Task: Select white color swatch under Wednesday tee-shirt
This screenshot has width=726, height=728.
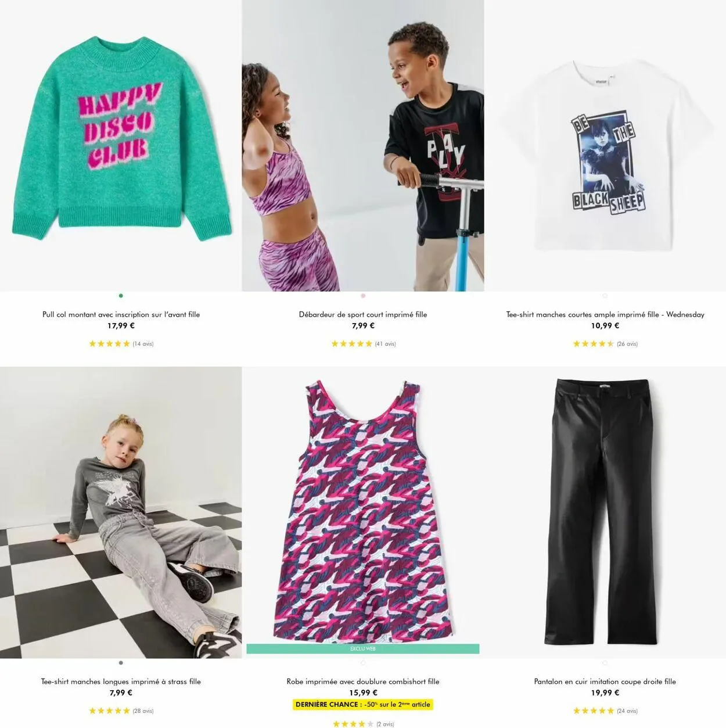Action: [605, 296]
